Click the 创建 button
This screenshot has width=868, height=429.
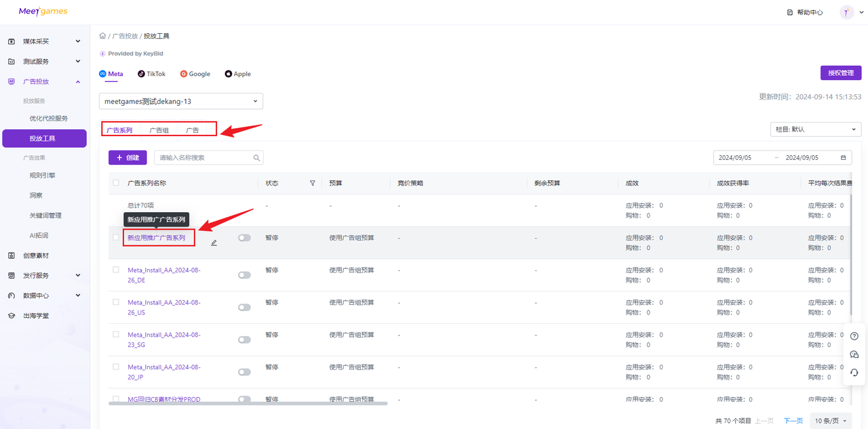127,158
